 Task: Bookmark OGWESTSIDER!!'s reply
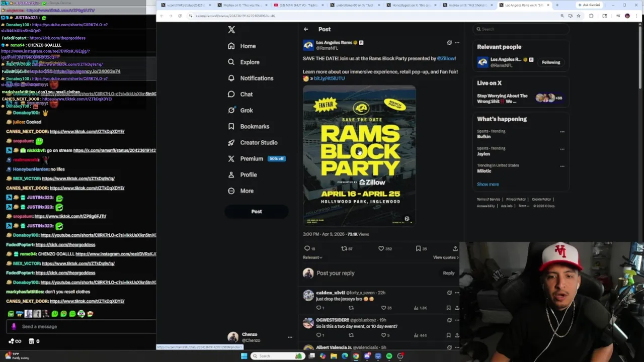click(x=448, y=335)
